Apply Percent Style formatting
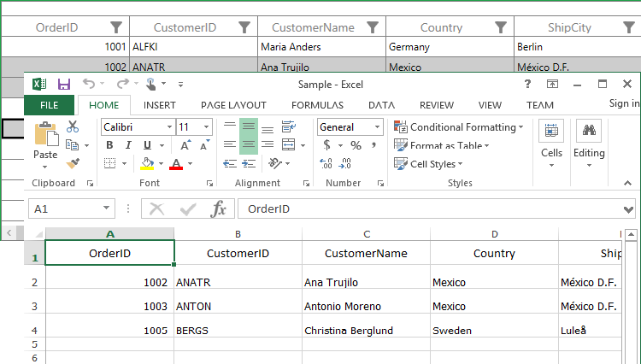641x364 pixels. (x=356, y=145)
